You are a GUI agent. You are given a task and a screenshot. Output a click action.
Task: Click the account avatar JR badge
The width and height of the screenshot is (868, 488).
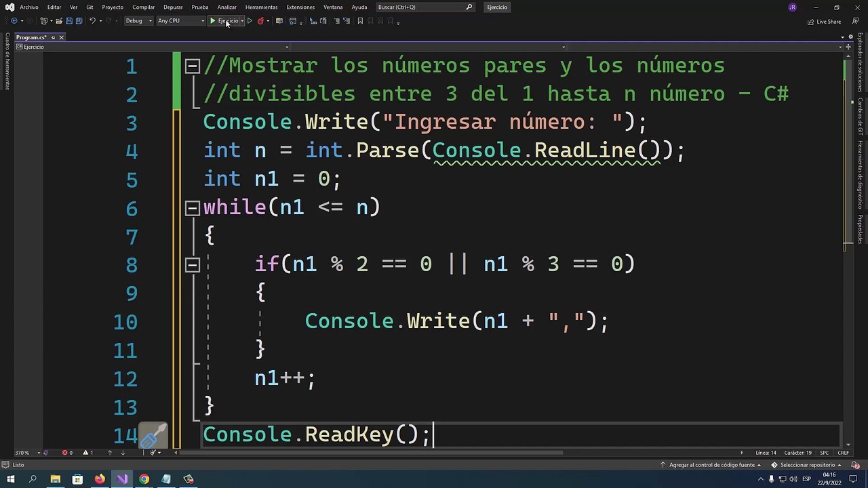click(x=792, y=7)
